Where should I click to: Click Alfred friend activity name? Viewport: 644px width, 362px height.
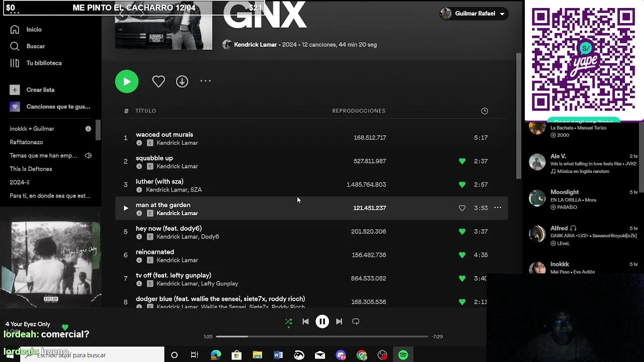tap(559, 228)
